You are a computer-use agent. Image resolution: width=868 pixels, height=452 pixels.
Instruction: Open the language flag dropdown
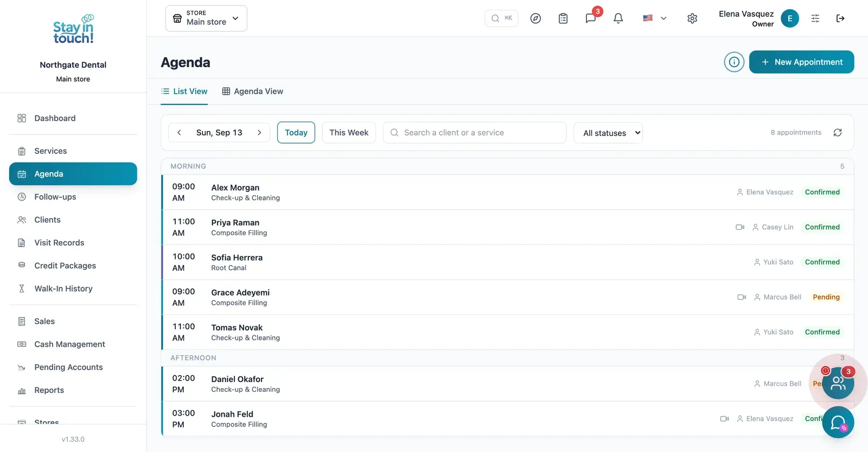pos(655,18)
